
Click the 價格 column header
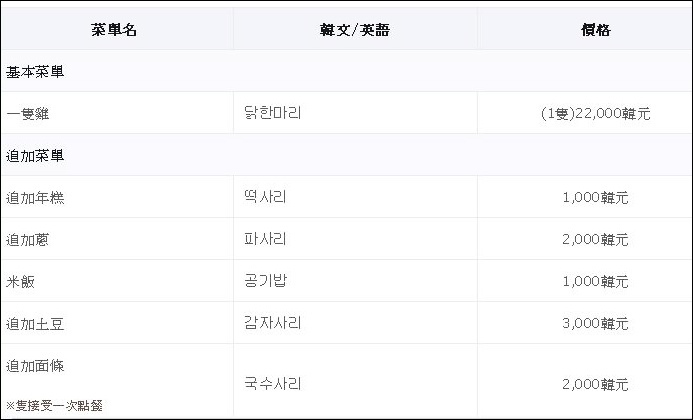click(x=595, y=30)
